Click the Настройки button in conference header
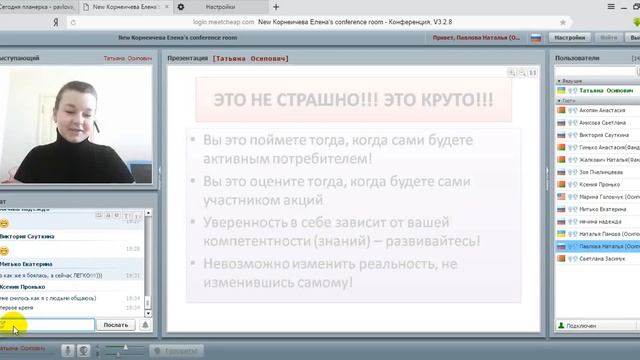640x360 pixels. click(x=569, y=38)
